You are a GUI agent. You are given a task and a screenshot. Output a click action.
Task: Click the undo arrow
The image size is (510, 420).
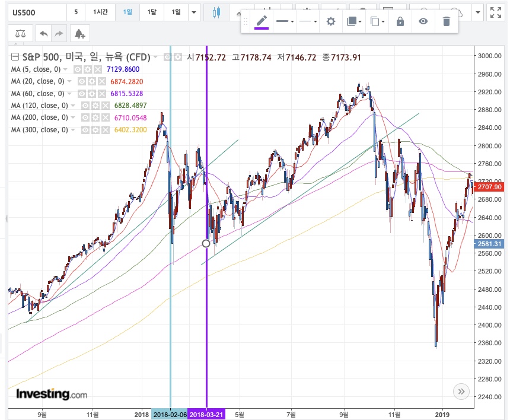pyautogui.click(x=43, y=33)
